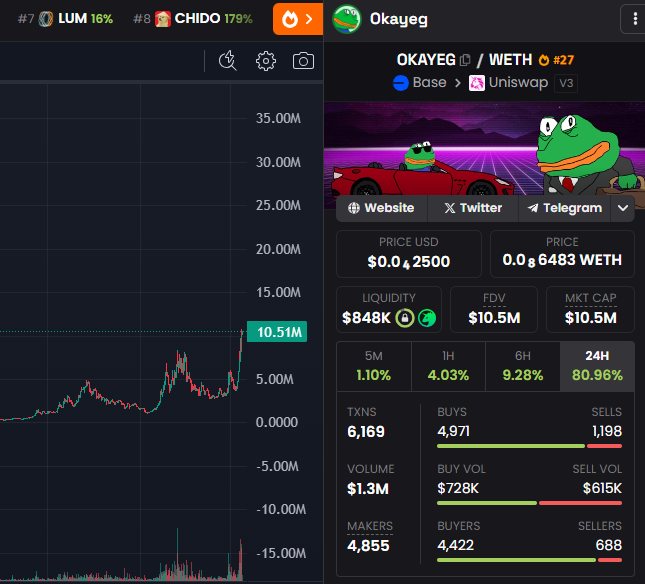Open the trending fire button
Viewport: 645px width, 584px height.
(x=297, y=19)
